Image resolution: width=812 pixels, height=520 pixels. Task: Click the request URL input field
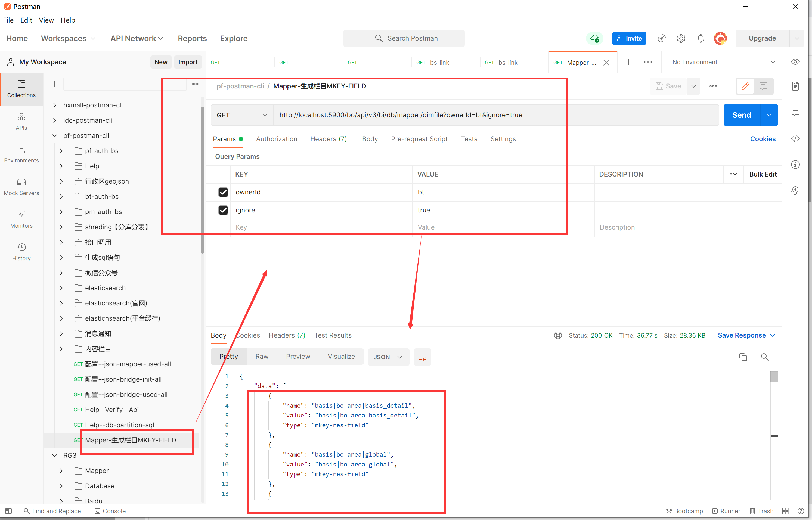point(496,115)
